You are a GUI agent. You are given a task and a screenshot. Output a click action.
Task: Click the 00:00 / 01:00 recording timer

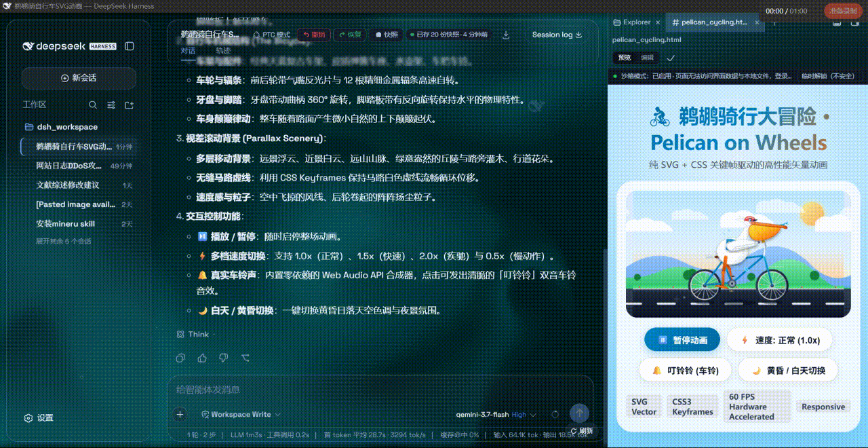point(787,12)
